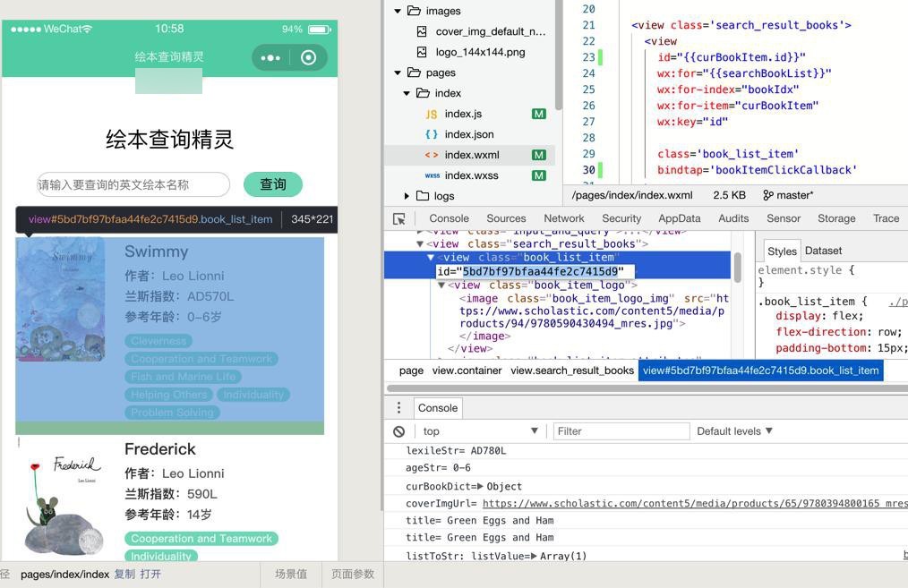Click the master git branch icon
The image size is (908, 588).
click(768, 195)
